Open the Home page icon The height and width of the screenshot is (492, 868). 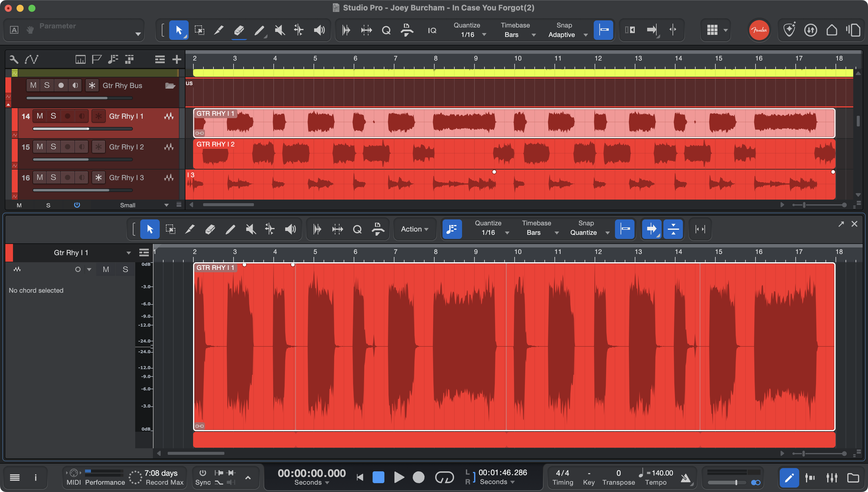coord(831,30)
